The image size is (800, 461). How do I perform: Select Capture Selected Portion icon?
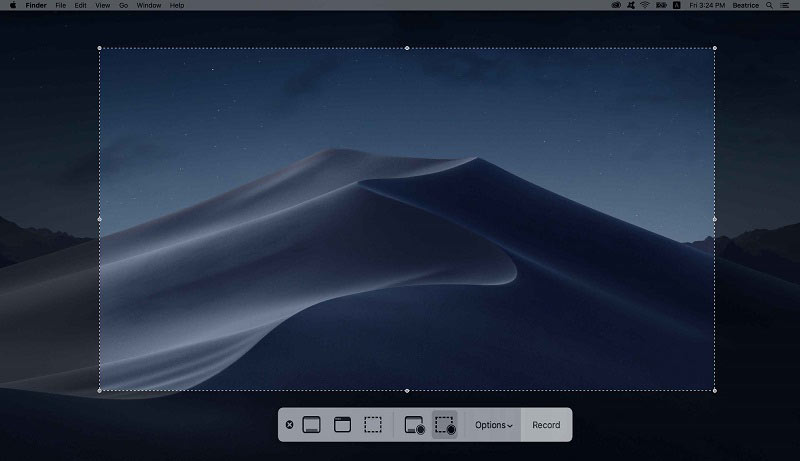[373, 425]
